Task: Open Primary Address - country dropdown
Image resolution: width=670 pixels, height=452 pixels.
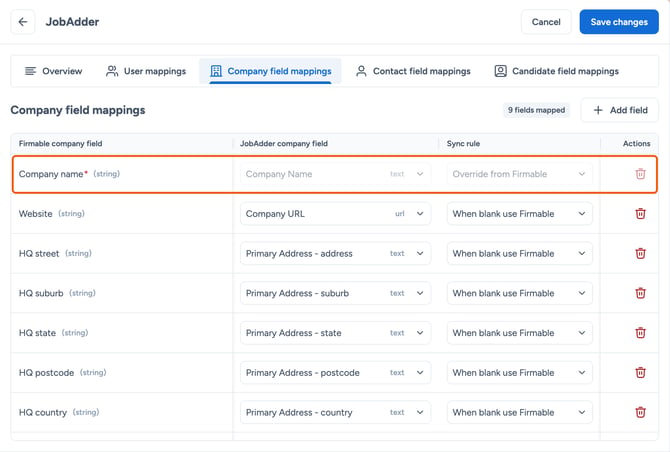Action: pos(335,412)
